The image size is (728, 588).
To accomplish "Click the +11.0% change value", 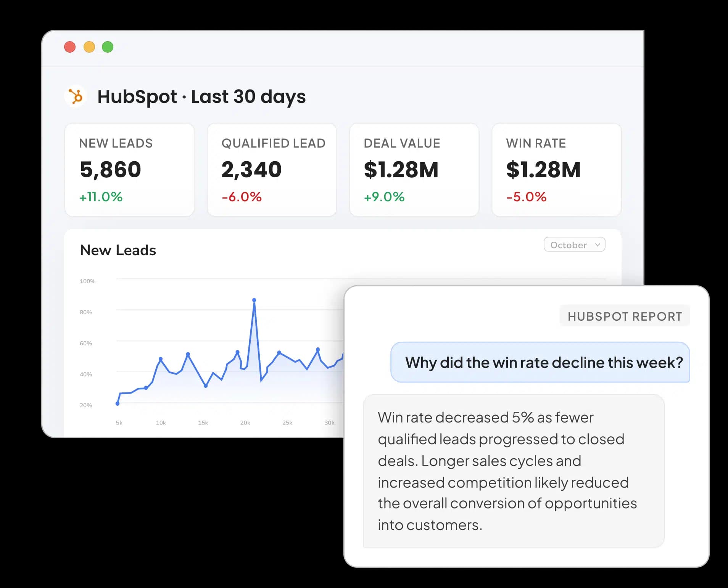I will tap(101, 197).
